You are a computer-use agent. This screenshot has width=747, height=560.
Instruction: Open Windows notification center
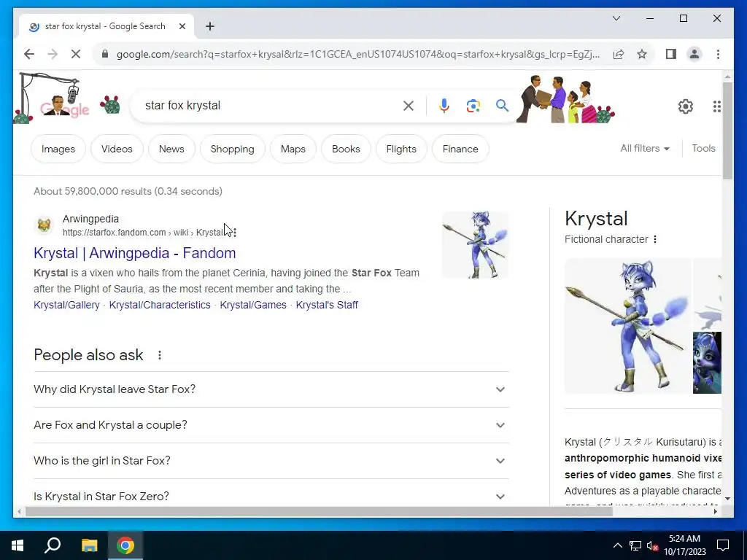click(x=723, y=545)
